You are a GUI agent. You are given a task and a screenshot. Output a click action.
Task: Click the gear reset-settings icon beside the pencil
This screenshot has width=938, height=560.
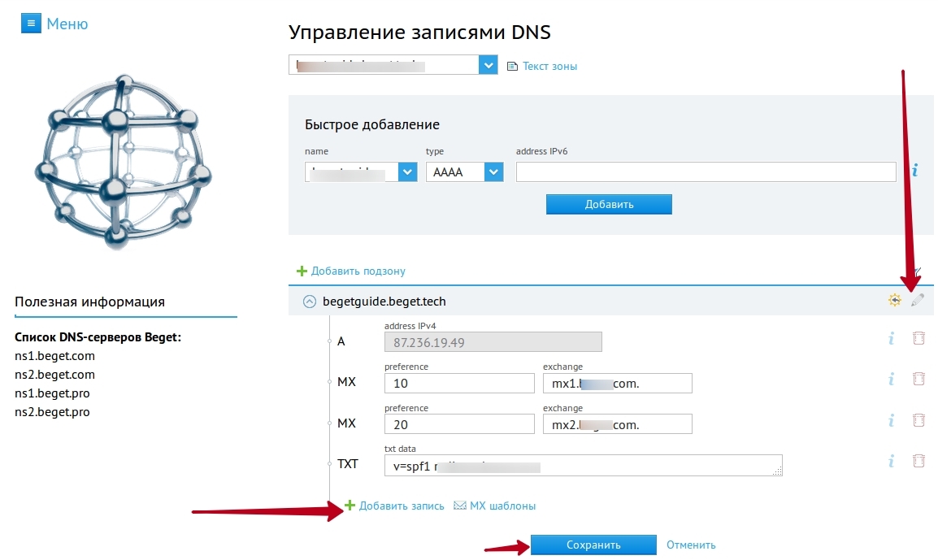click(x=895, y=301)
